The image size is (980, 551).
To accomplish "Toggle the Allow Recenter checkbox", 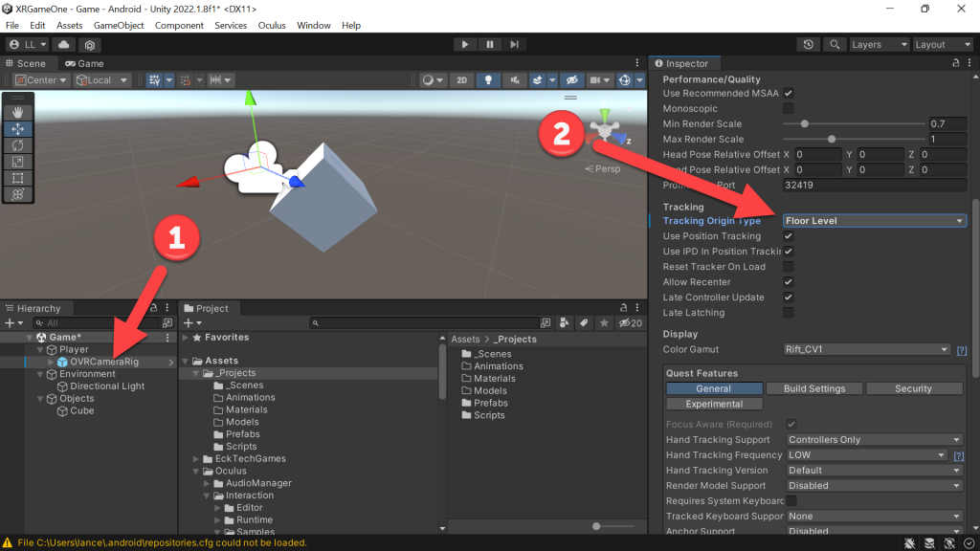I will tap(789, 282).
